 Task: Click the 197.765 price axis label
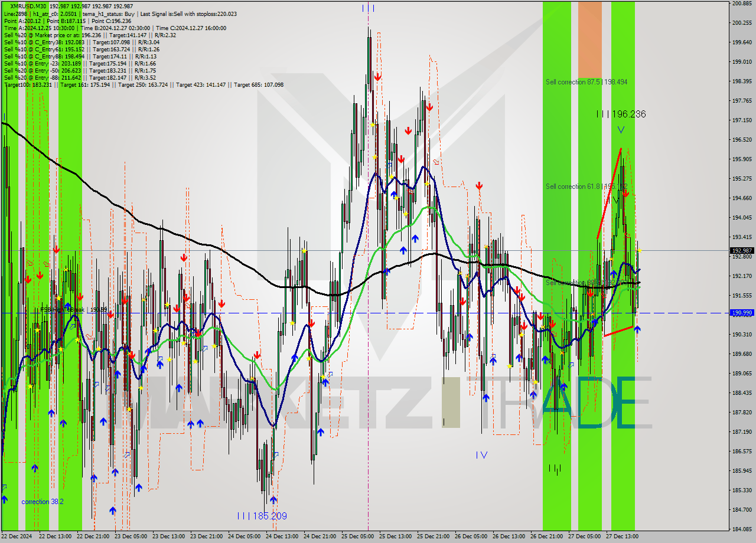coord(742,101)
